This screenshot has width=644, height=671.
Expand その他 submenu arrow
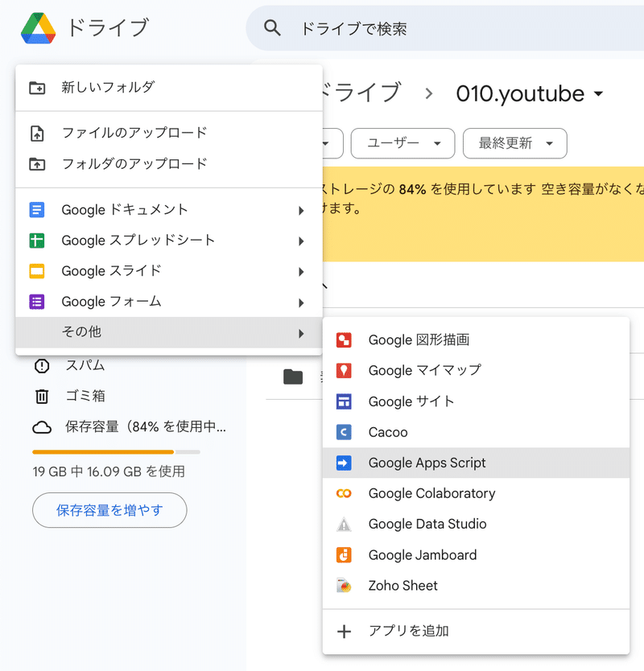click(301, 333)
